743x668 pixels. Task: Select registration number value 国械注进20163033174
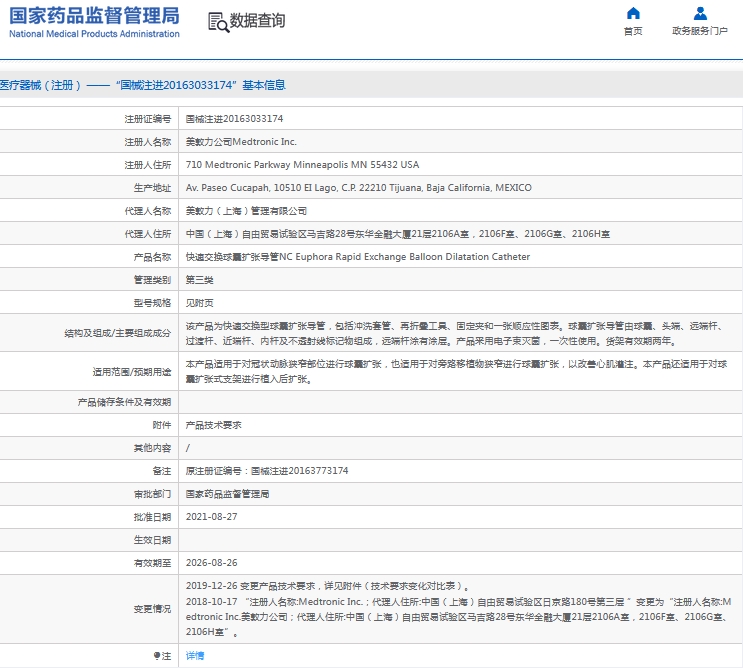coord(234,119)
